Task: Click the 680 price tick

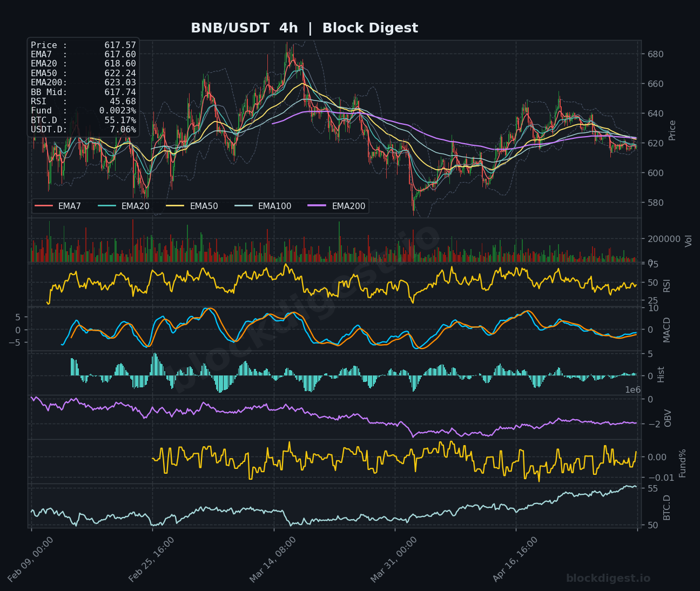Action: [655, 55]
